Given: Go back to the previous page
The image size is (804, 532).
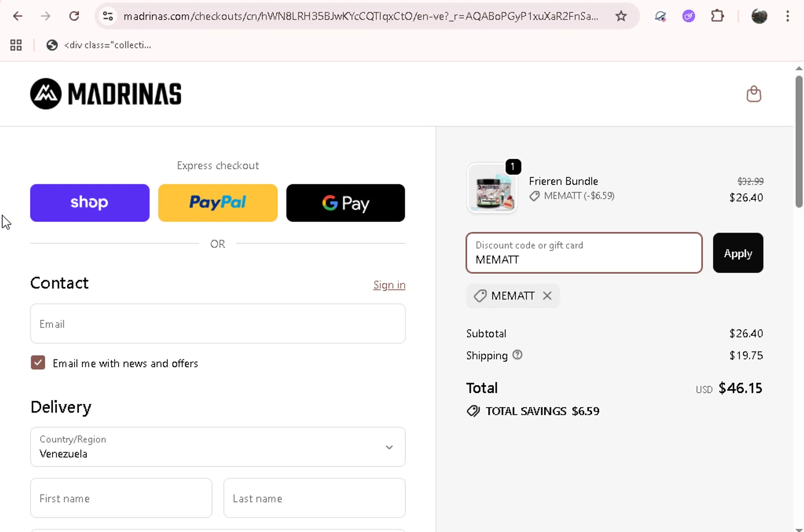Looking at the screenshot, I should pos(18,16).
